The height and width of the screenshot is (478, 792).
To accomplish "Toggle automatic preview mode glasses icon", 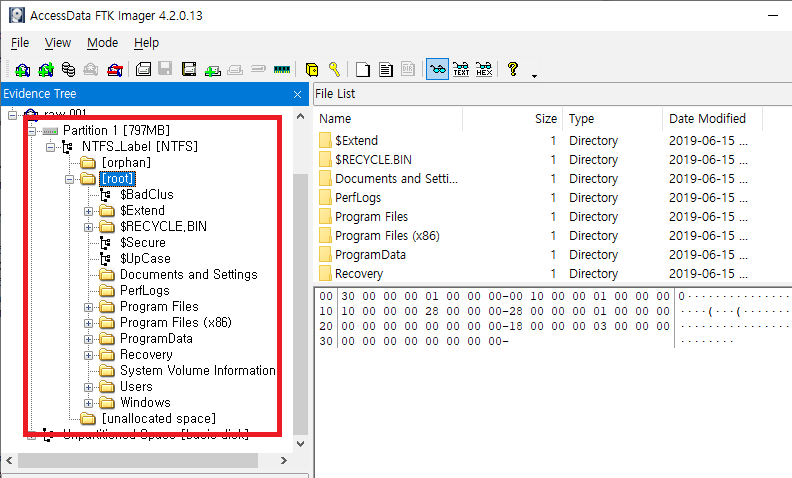I will pos(437,70).
